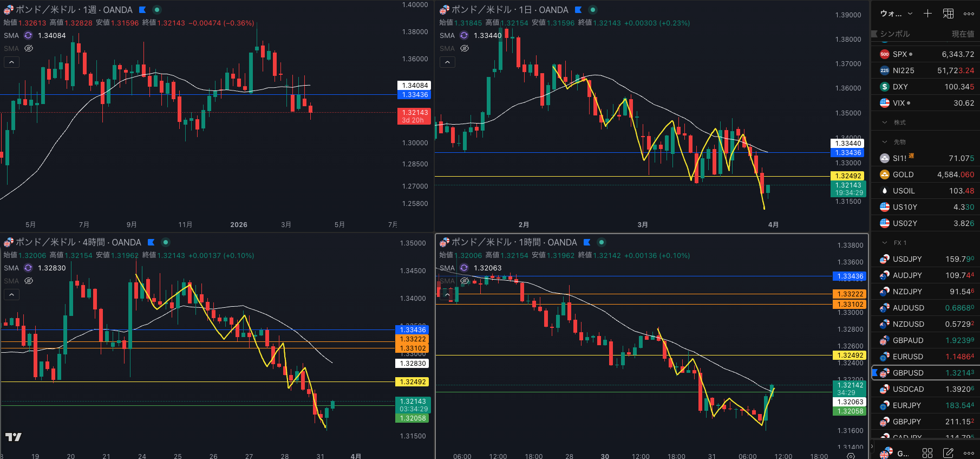The image size is (980, 459).
Task: Add a symbol with the watchlist plus icon
Action: 927,14
